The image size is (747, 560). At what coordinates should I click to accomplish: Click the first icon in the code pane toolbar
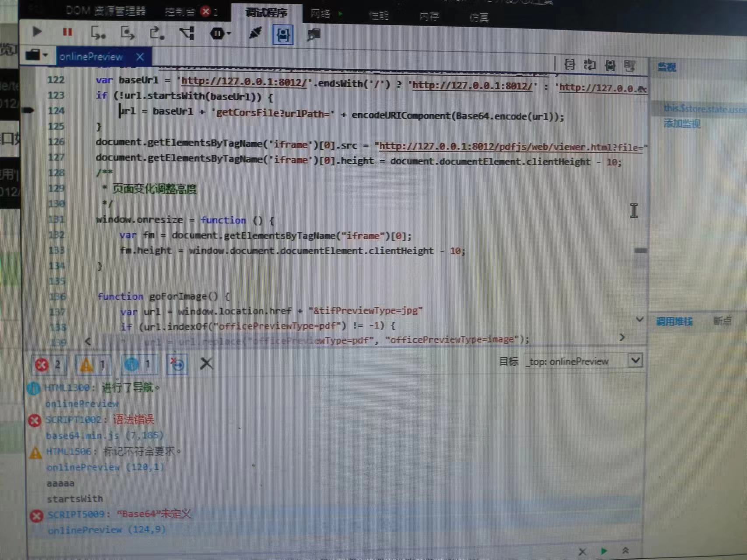(569, 65)
